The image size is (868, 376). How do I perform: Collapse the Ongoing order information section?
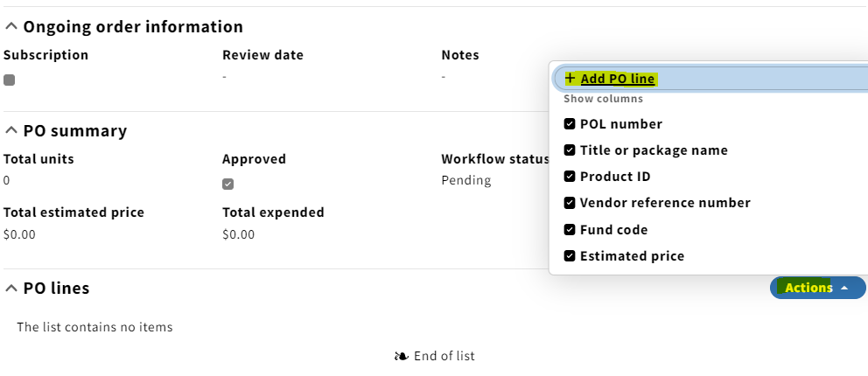[11, 26]
